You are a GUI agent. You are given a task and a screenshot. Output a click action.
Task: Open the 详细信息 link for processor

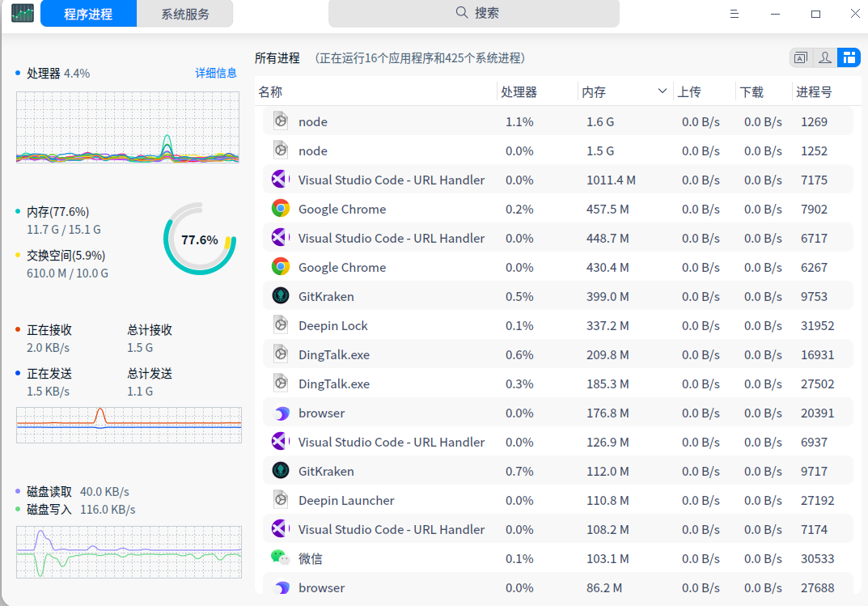tap(216, 73)
